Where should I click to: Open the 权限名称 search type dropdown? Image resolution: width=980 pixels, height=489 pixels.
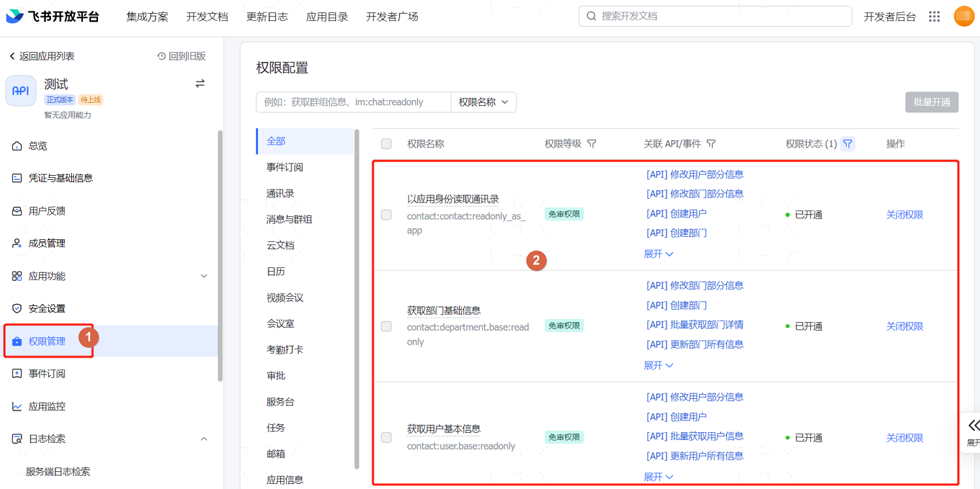[x=483, y=103]
